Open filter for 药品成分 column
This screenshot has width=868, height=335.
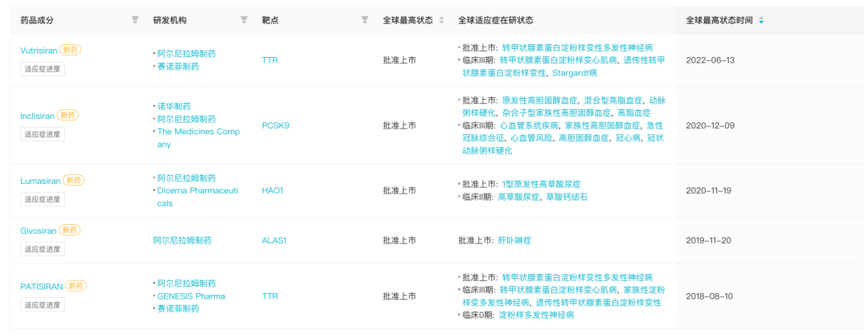tap(135, 20)
